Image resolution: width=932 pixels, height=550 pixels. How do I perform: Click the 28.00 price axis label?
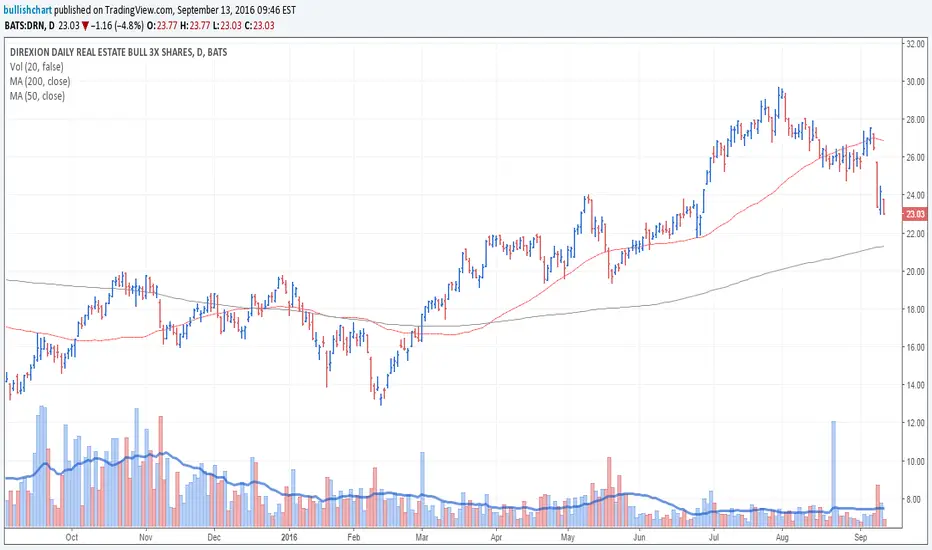915,120
